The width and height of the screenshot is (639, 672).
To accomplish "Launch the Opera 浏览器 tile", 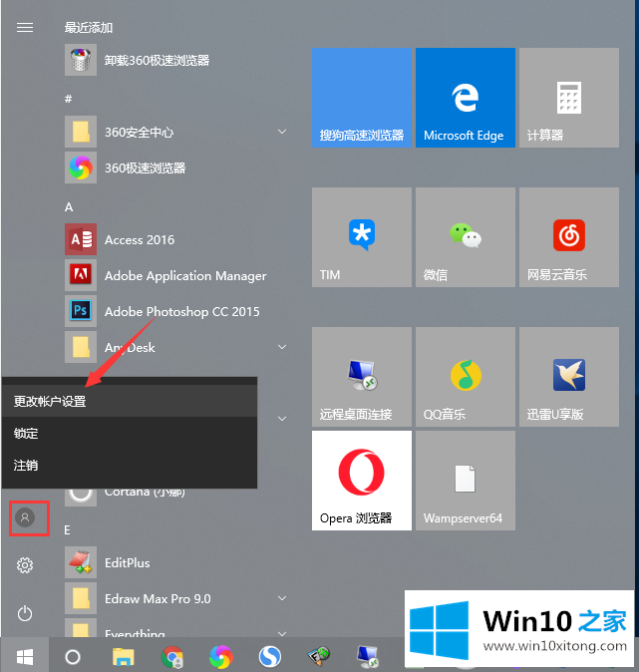I will (362, 481).
